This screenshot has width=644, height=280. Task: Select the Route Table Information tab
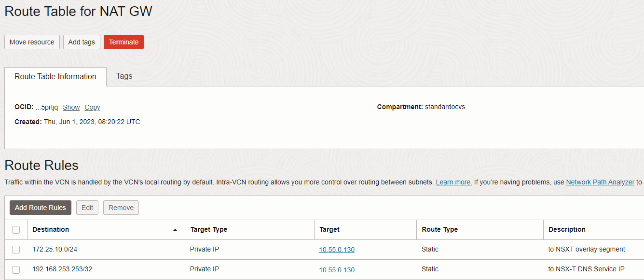tap(55, 76)
